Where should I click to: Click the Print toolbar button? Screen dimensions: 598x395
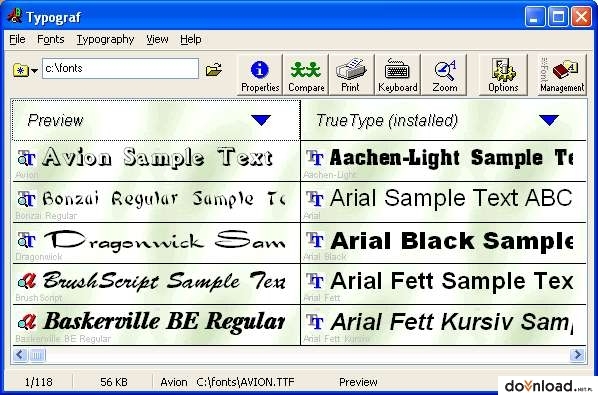(351, 75)
